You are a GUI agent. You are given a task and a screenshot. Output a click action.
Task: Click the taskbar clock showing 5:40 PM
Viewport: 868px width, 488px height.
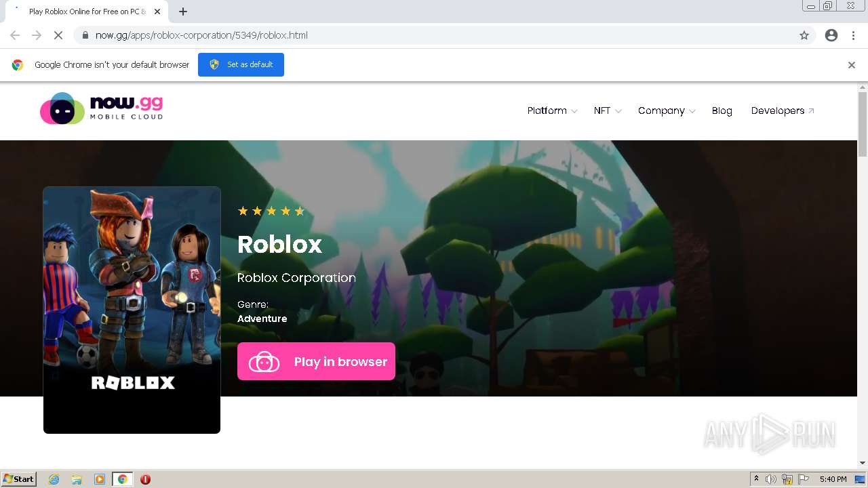(x=833, y=479)
